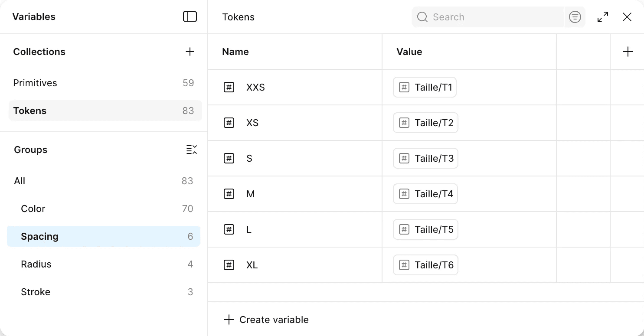The image size is (644, 336).
Task: Open the Radius group
Action: pos(36,264)
